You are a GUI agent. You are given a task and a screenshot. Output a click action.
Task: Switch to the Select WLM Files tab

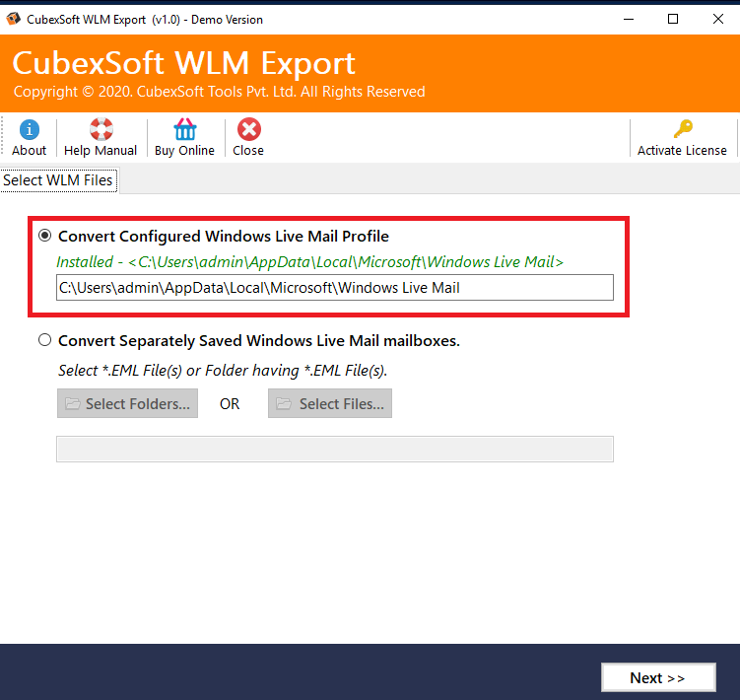pos(58,180)
